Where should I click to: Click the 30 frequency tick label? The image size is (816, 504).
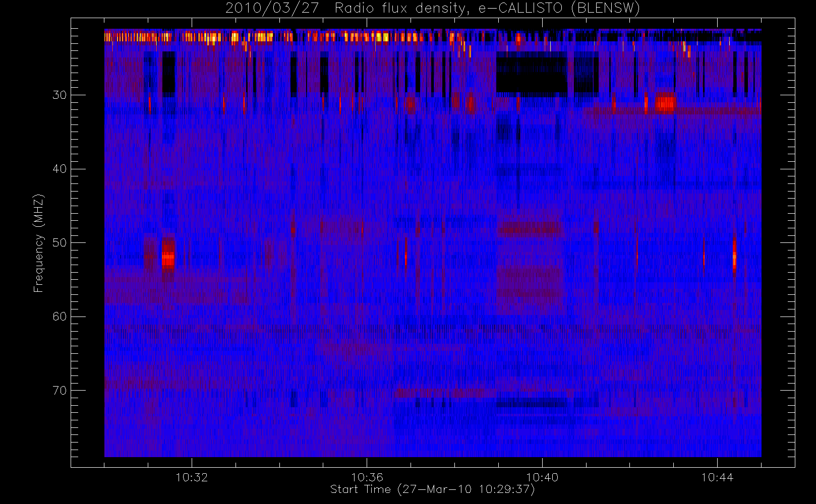pos(60,95)
